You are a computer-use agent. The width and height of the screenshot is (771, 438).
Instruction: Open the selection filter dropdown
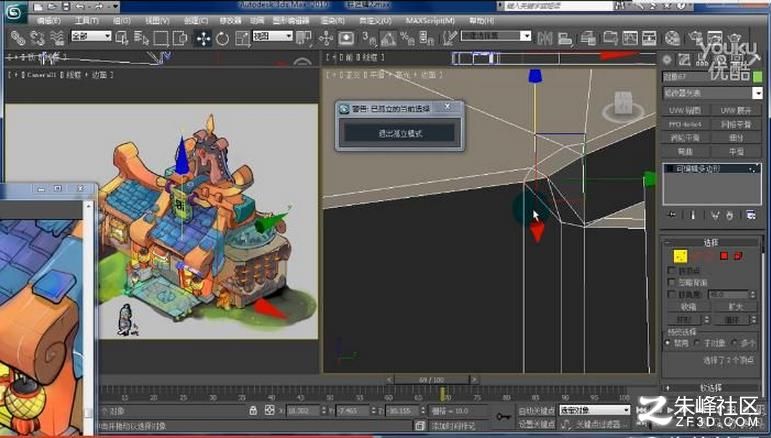[91, 36]
